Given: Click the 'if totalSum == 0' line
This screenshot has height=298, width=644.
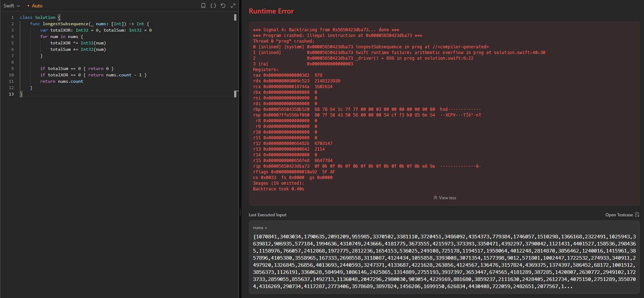Looking at the screenshot, I should pyautogui.click(x=77, y=69).
